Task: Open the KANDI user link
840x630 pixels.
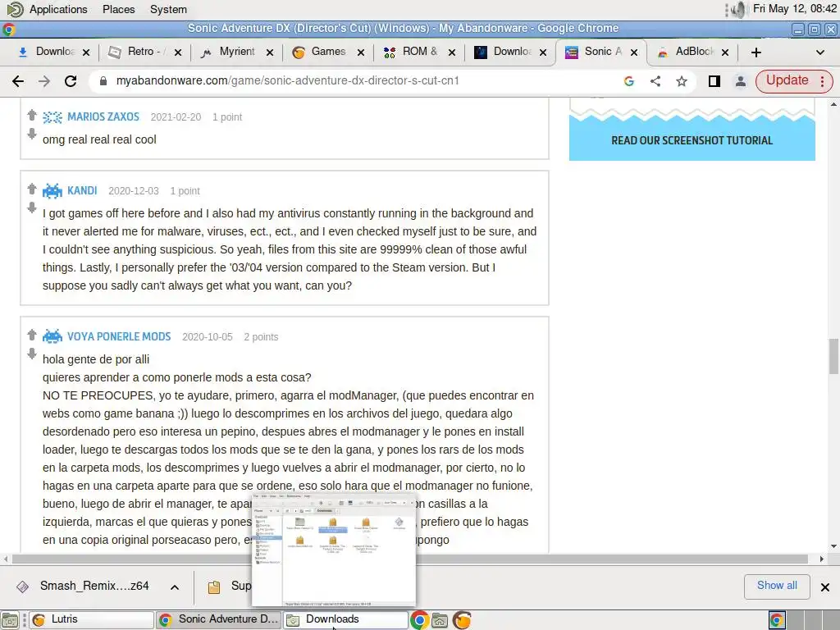Action: pyautogui.click(x=82, y=190)
